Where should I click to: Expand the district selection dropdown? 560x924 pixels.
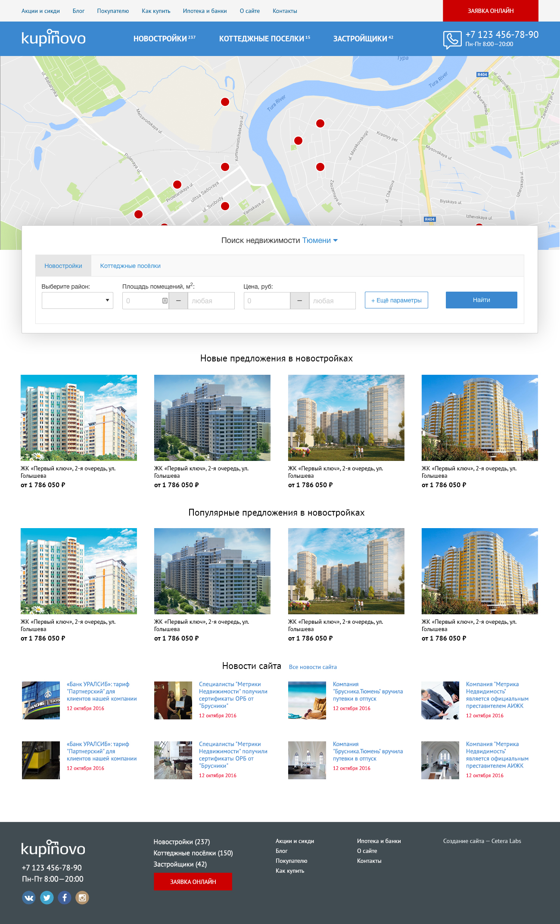(78, 300)
